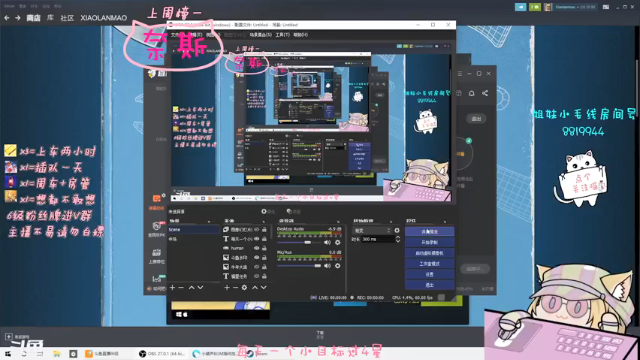Click the green Steam friends notification icon
Image resolution: width=640 pixels, height=360 pixels.
[x=535, y=7]
